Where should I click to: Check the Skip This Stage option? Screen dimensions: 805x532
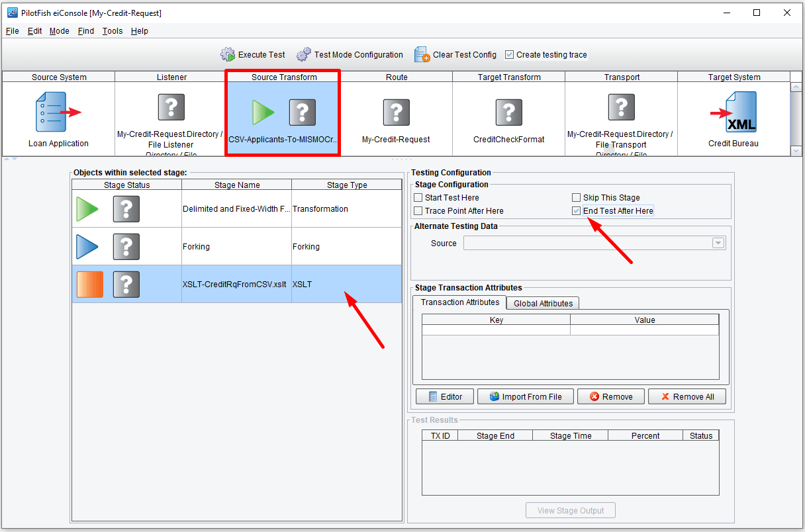point(576,198)
